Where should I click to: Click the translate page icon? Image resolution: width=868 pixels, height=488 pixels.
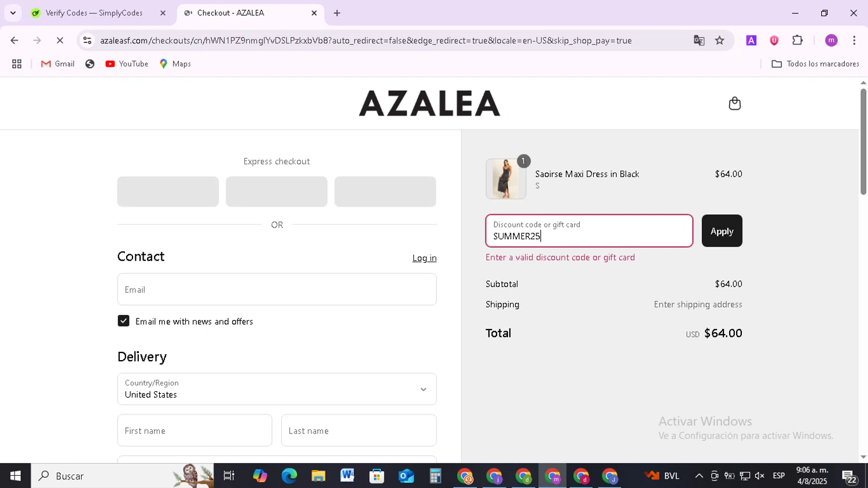(699, 41)
